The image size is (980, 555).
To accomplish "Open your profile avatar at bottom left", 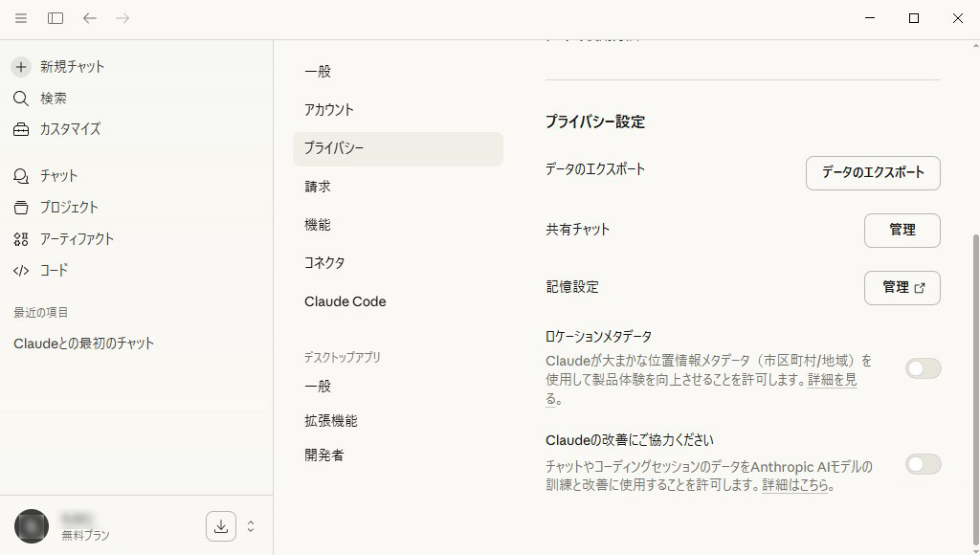I will click(x=31, y=526).
